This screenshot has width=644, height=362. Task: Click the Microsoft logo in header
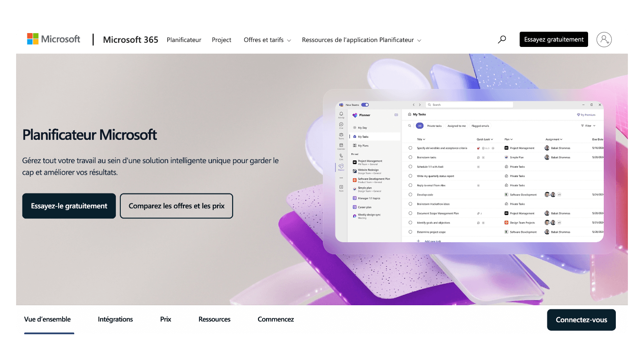tap(54, 39)
